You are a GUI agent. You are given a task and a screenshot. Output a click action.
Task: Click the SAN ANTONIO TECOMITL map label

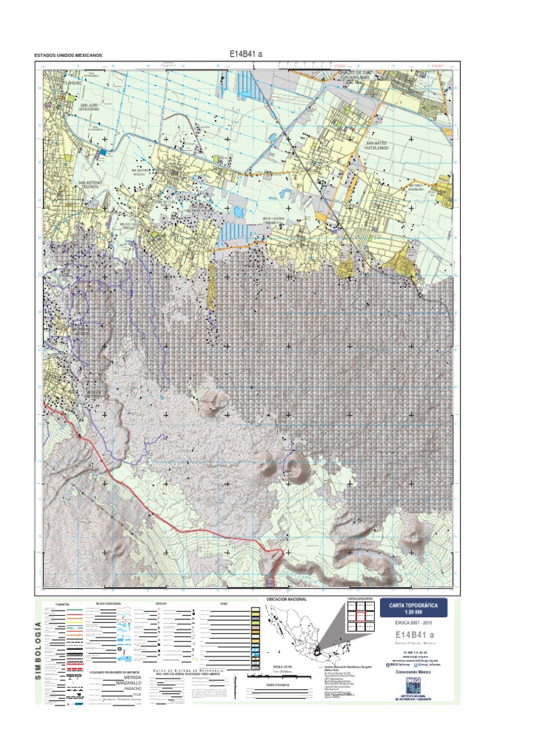[x=90, y=185]
